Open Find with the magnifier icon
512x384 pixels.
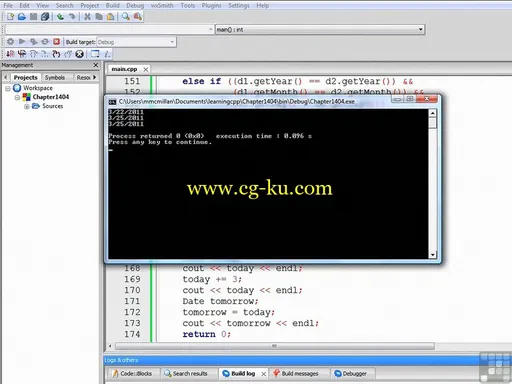point(126,16)
